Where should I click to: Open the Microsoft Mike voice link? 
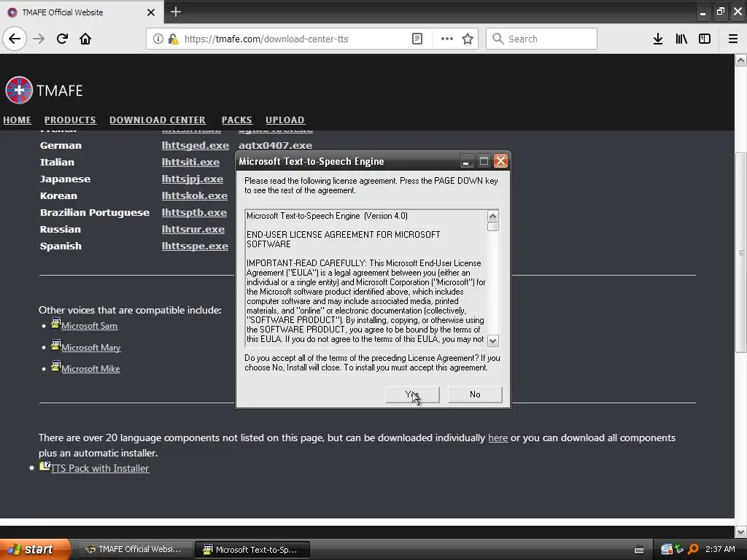pyautogui.click(x=90, y=368)
